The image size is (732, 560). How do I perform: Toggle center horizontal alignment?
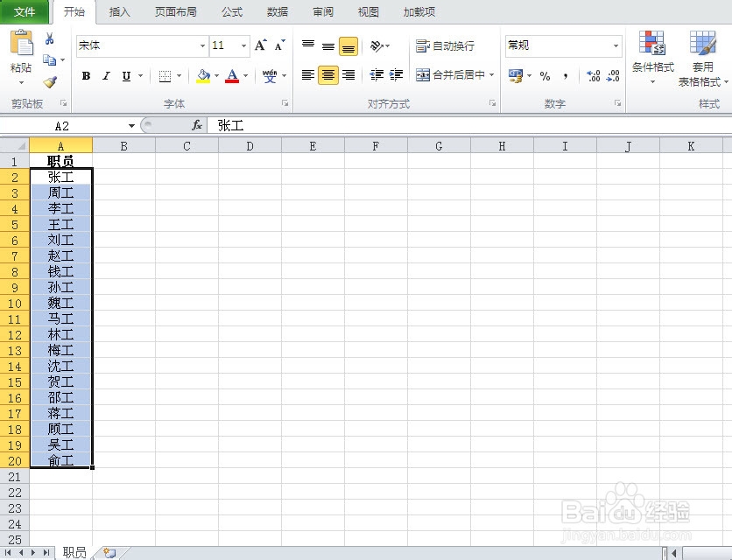(328, 74)
